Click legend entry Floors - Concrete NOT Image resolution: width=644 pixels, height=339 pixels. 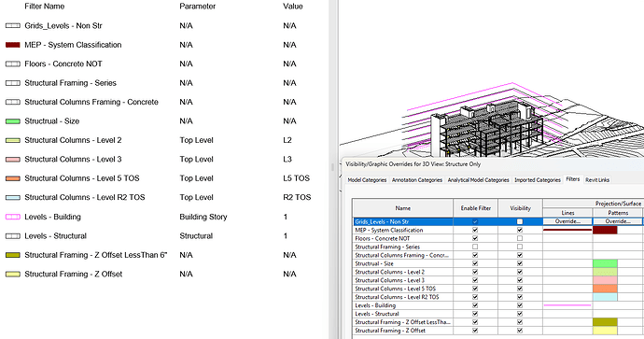click(63, 64)
